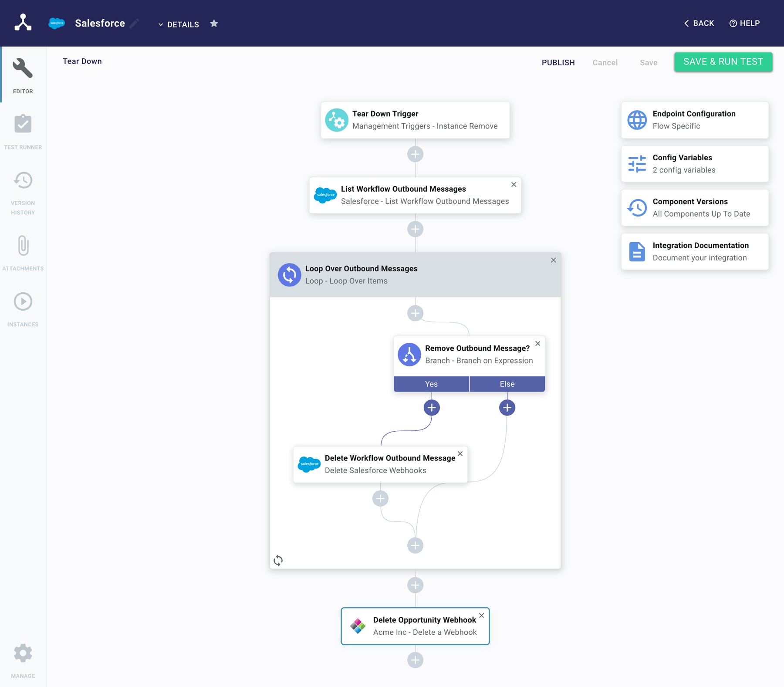The image size is (784, 687).
Task: Open the Attachments tab
Action: [23, 253]
